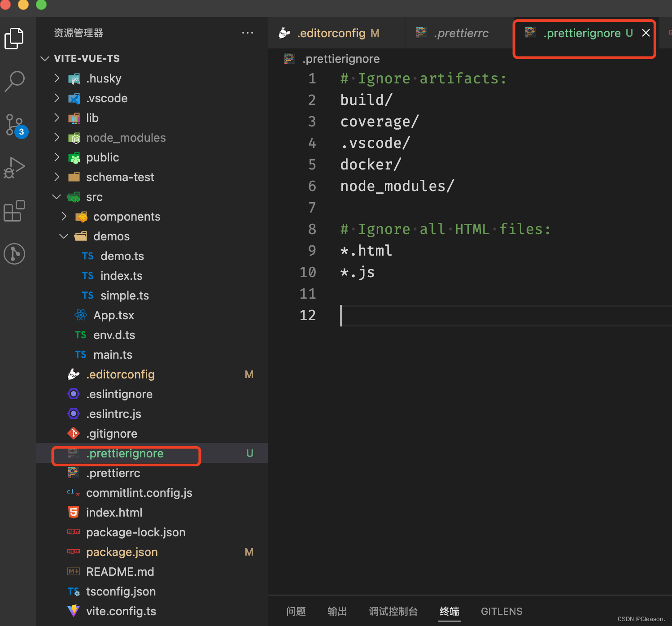Screen dimensions: 672x626
Task: Click the .husky folder icon
Action: (x=74, y=78)
